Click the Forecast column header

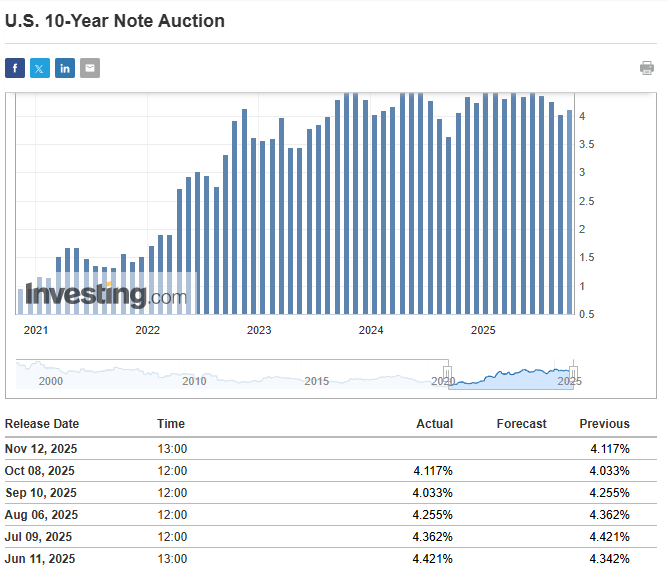521,424
